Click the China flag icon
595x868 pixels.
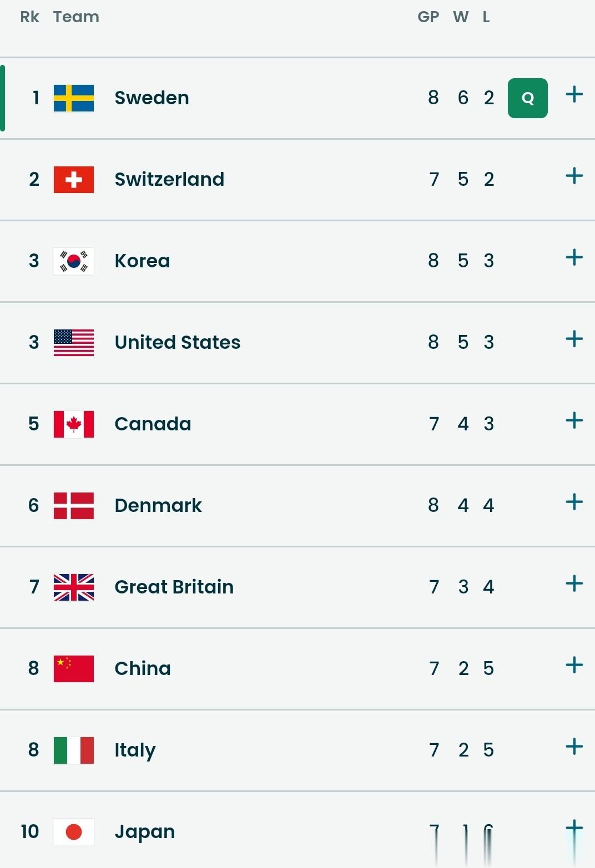click(74, 669)
